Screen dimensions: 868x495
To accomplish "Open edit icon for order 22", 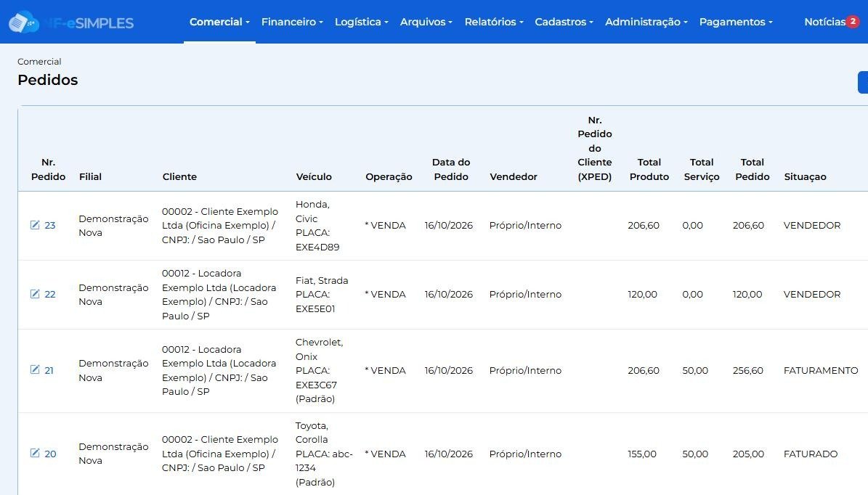I will [x=35, y=294].
